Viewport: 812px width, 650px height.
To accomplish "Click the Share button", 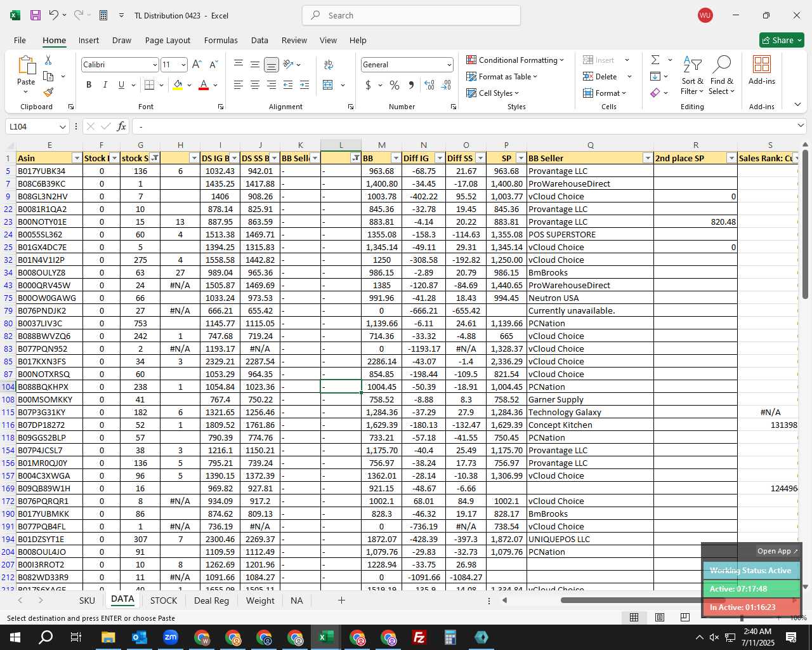I will tap(782, 40).
